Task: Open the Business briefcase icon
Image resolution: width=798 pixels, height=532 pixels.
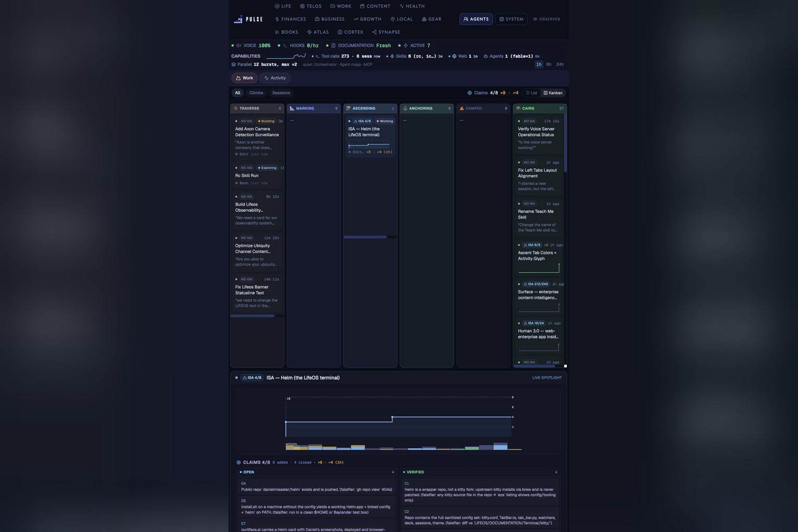Action: (x=317, y=19)
